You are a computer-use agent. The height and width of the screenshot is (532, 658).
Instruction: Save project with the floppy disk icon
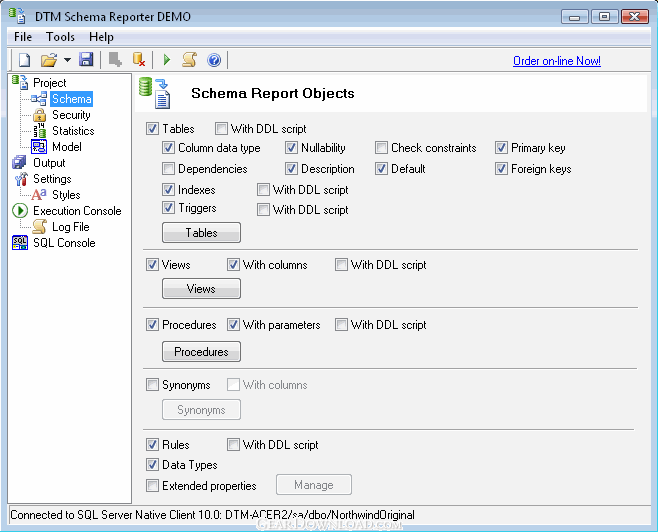pos(86,60)
